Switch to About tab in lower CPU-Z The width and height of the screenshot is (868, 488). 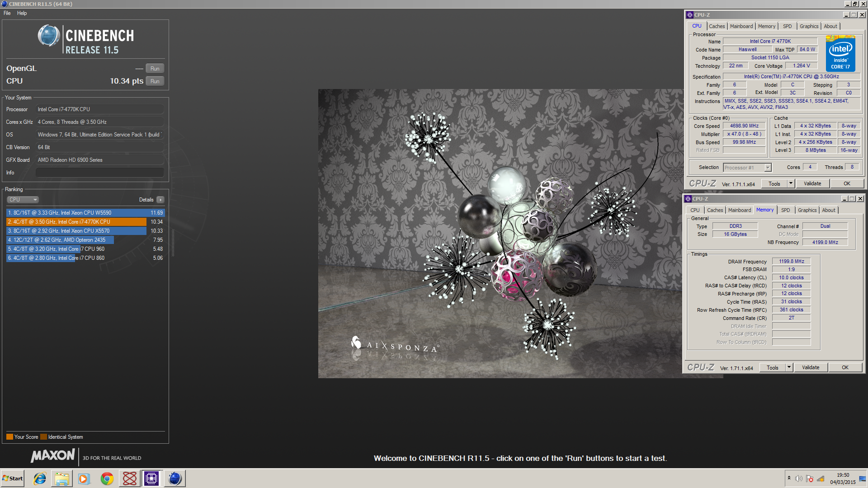(829, 210)
